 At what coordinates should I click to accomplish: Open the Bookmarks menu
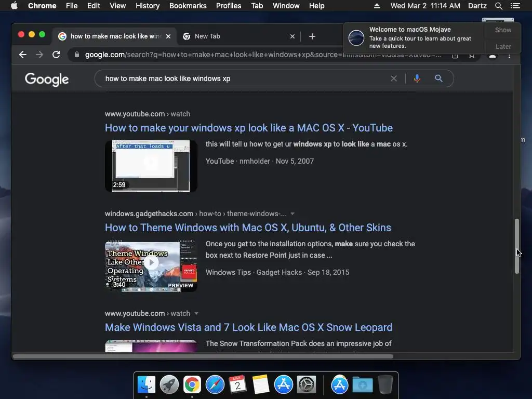(x=188, y=6)
